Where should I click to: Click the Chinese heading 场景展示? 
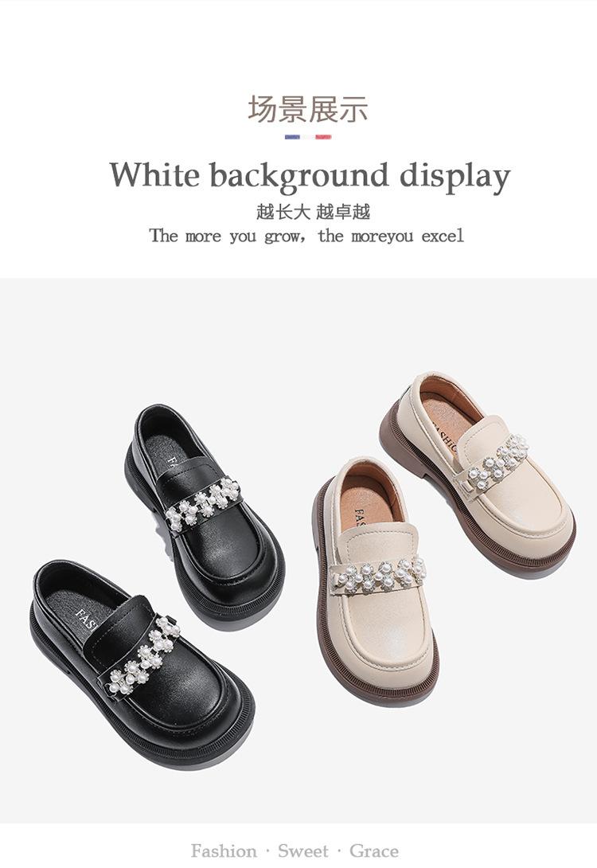coord(307,108)
